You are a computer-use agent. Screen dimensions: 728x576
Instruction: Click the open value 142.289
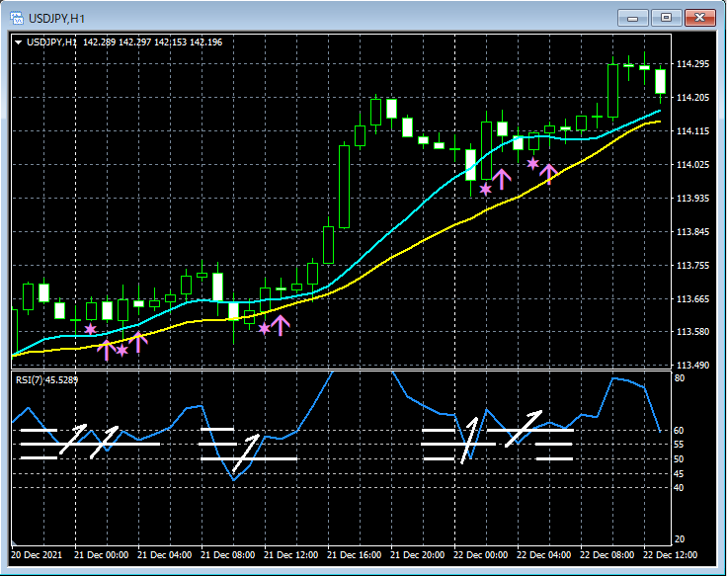[100, 42]
